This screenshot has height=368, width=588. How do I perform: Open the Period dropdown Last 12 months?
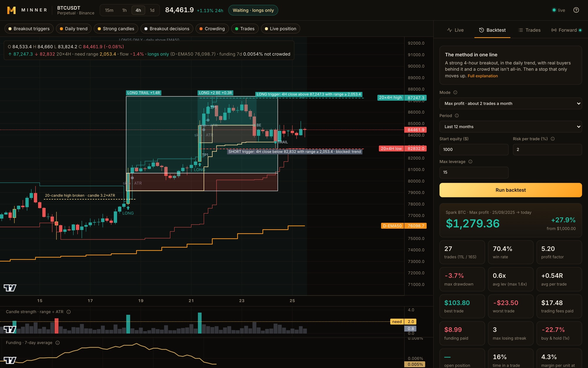[x=511, y=127]
